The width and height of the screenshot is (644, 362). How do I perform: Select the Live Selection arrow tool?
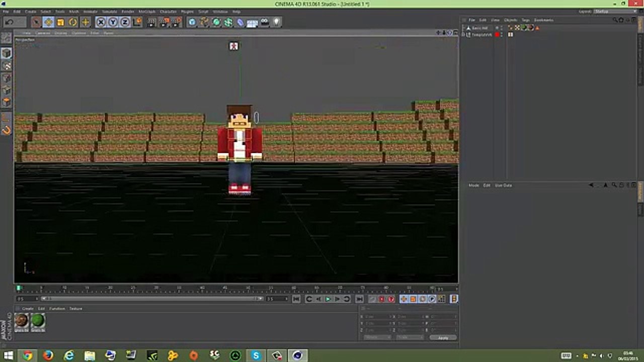point(36,22)
